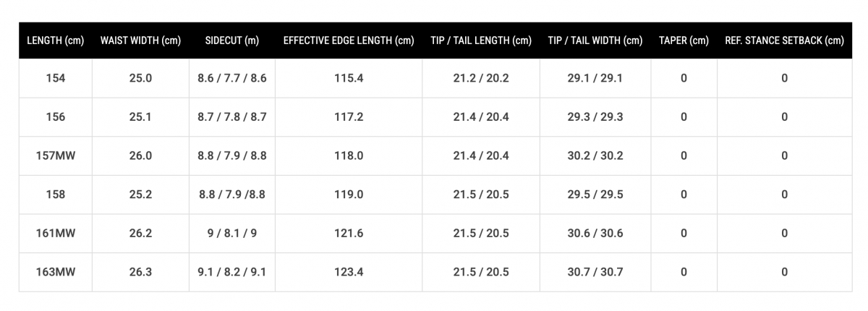Click effective edge value 117.2
This screenshot has height=311, width=868.
click(x=349, y=116)
